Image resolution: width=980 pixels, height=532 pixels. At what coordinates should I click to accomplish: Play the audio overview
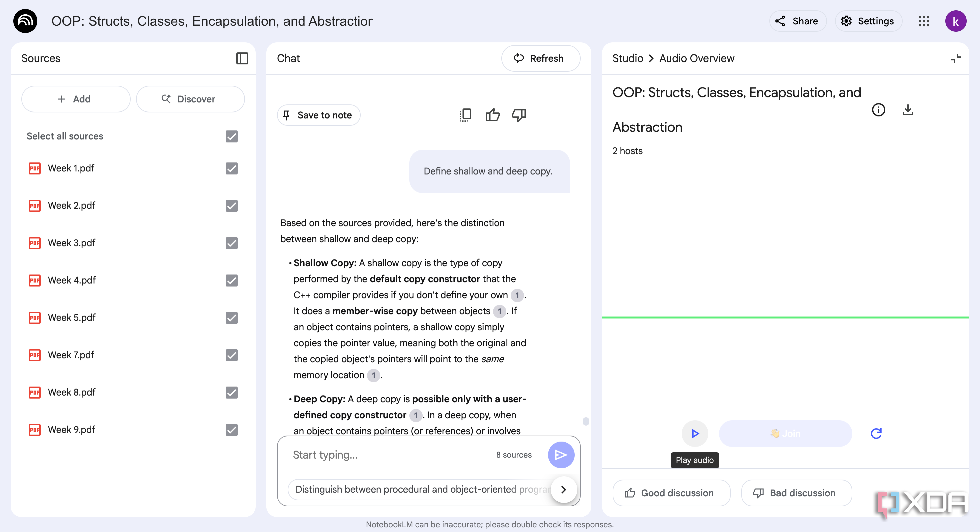[695, 434]
